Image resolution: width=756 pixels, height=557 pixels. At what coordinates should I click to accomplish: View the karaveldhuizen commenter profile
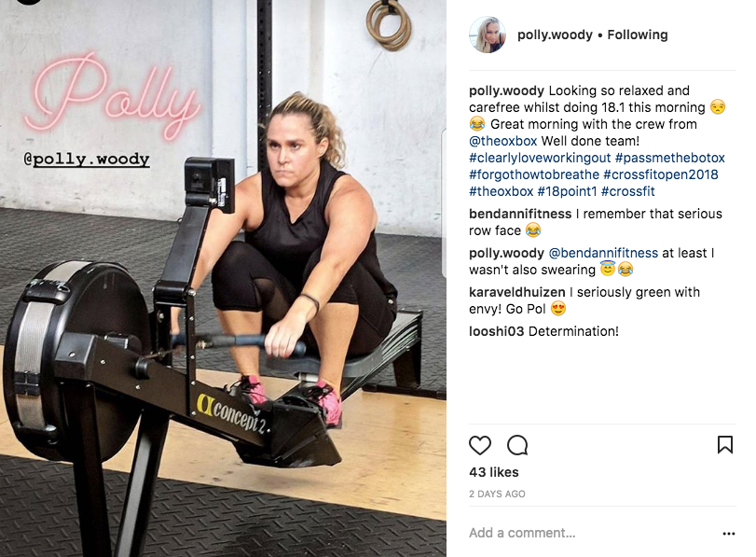pos(516,292)
